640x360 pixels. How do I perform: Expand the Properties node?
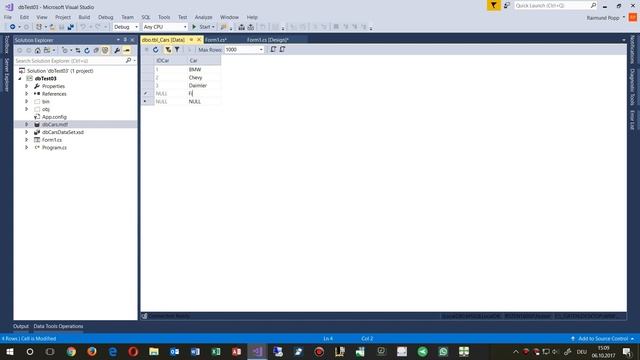[27, 86]
